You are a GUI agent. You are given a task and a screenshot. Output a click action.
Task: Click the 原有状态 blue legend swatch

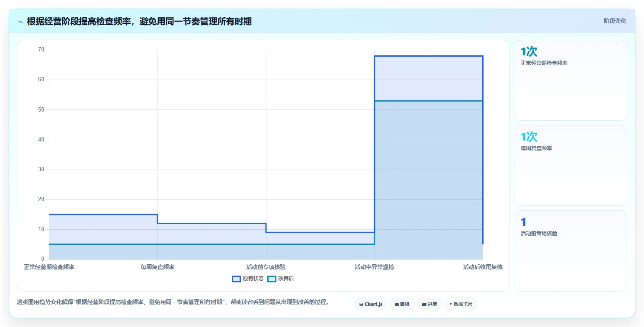[x=236, y=279]
